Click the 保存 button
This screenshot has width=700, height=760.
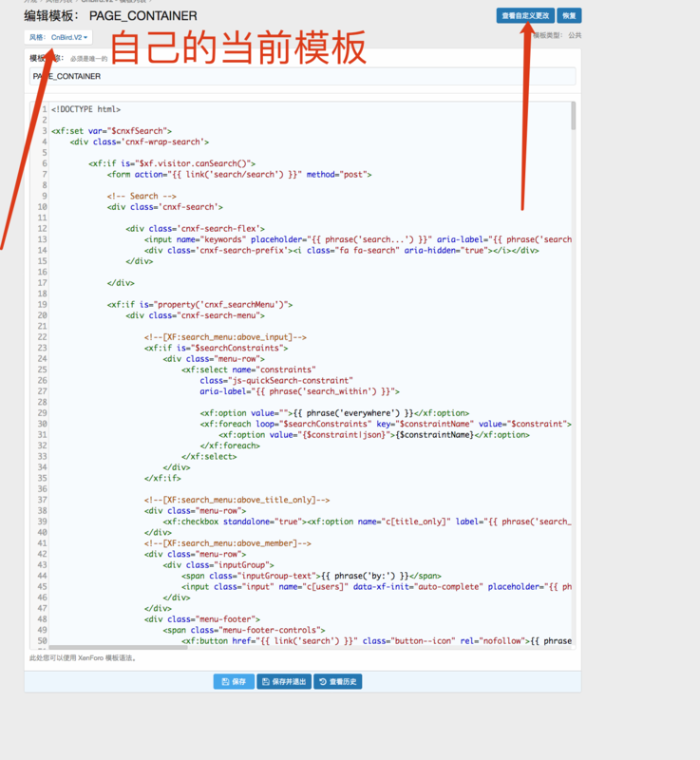point(234,681)
